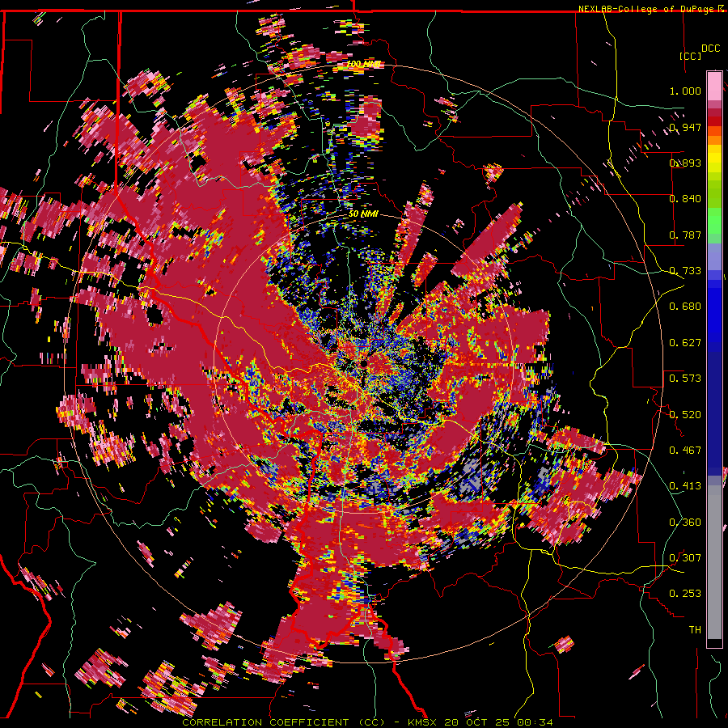Select the 0.467 scale value

(685, 451)
